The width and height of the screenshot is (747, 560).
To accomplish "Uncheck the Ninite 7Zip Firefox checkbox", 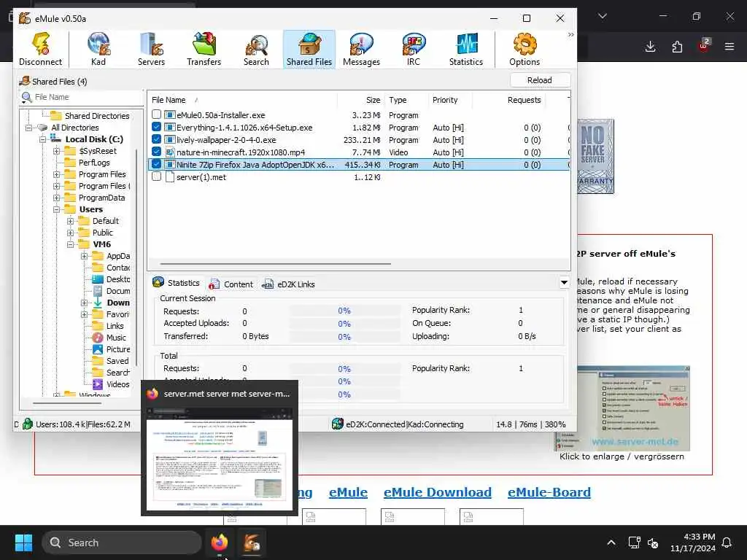I will pos(156,164).
